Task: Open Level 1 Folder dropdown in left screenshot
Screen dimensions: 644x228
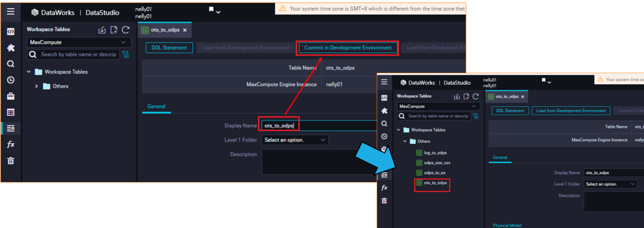Action: coord(295,140)
